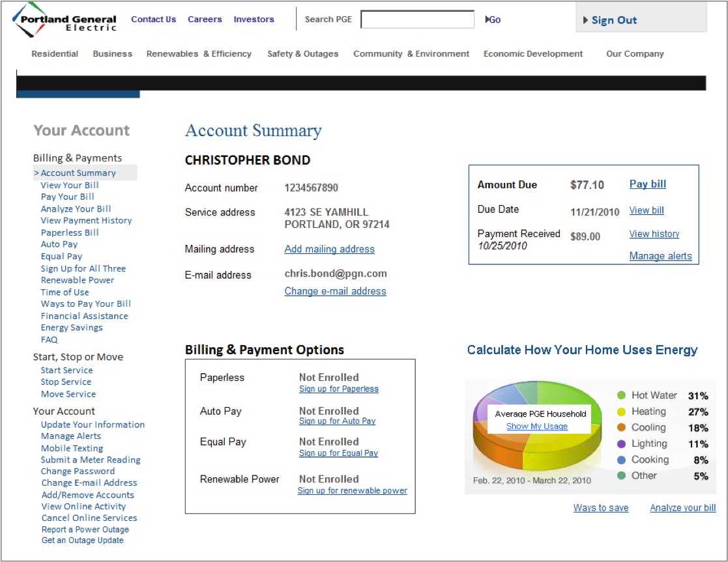
Task: Open View Your Bill in sidebar
Action: 70,185
